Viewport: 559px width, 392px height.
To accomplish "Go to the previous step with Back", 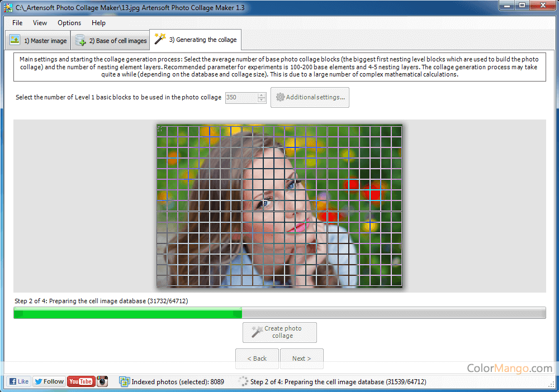I will [257, 358].
